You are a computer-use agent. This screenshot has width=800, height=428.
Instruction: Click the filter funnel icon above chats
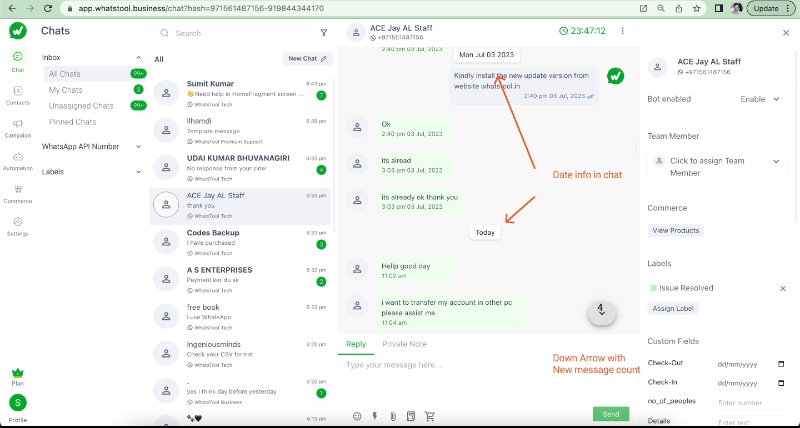[x=323, y=33]
